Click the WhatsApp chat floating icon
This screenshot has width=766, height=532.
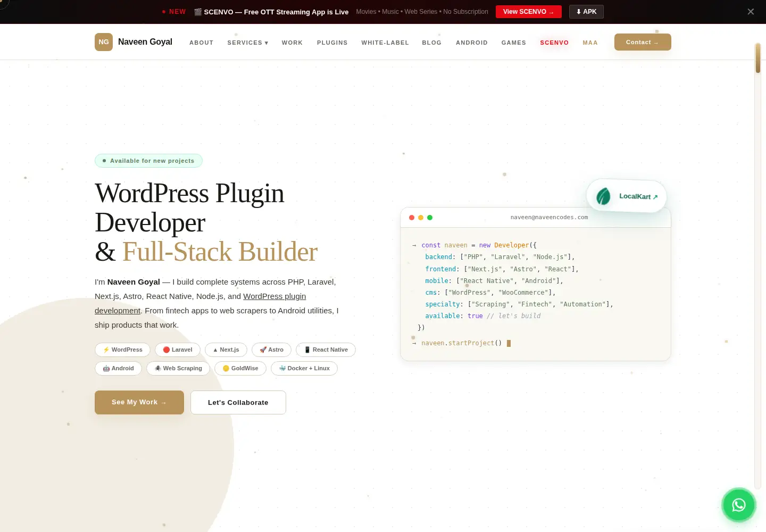coord(739,505)
